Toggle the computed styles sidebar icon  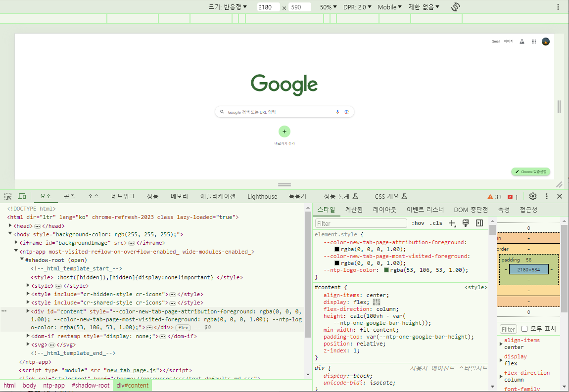click(x=479, y=223)
